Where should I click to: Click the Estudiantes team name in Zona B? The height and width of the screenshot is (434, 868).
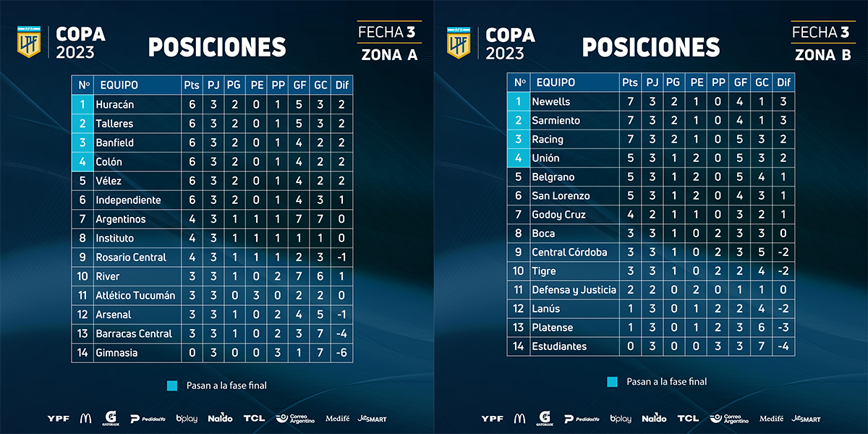pyautogui.click(x=559, y=346)
